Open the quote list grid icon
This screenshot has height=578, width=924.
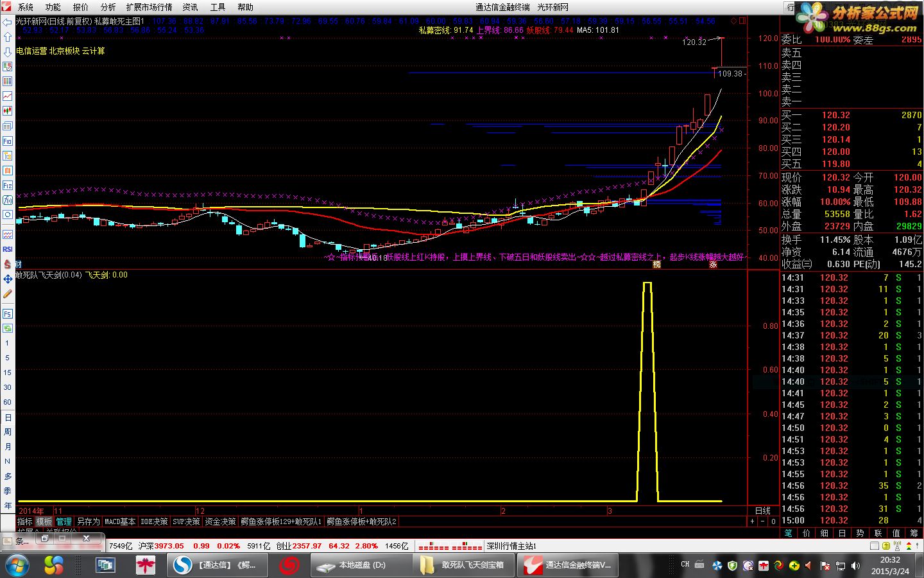click(x=8, y=82)
